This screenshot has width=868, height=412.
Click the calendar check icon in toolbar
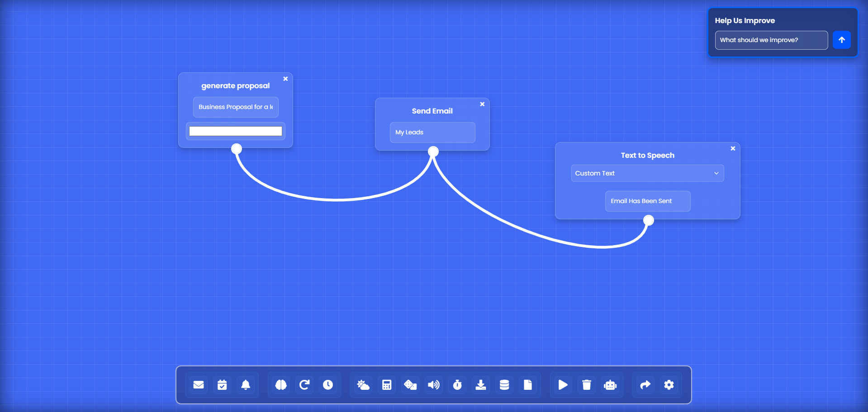(x=222, y=385)
